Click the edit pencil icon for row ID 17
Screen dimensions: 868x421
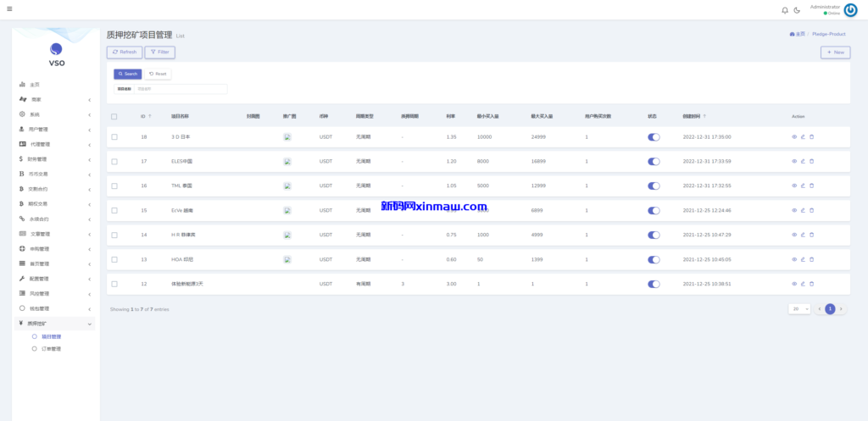803,161
